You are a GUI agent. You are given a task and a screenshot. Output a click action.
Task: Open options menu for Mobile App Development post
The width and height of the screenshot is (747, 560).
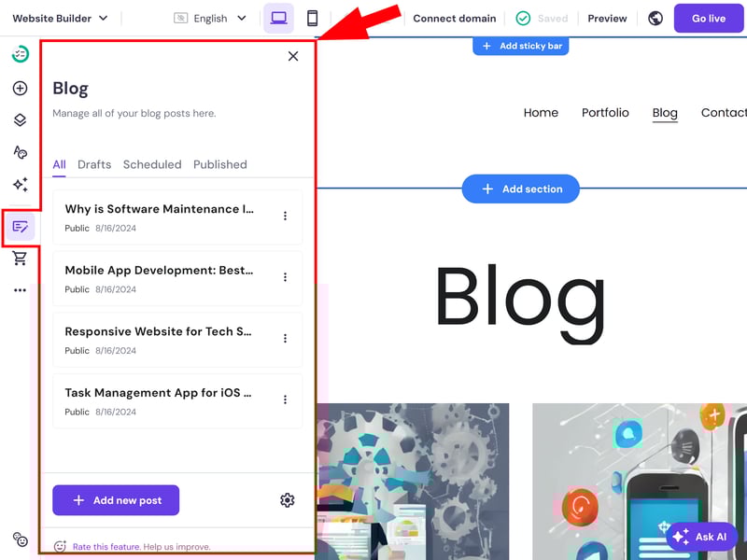point(285,277)
